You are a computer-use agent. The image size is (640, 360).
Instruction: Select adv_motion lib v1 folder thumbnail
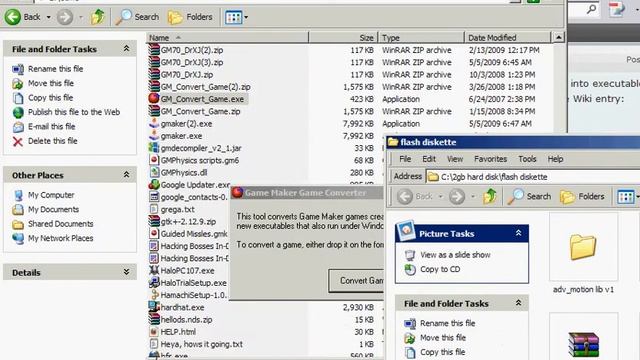coord(583,247)
